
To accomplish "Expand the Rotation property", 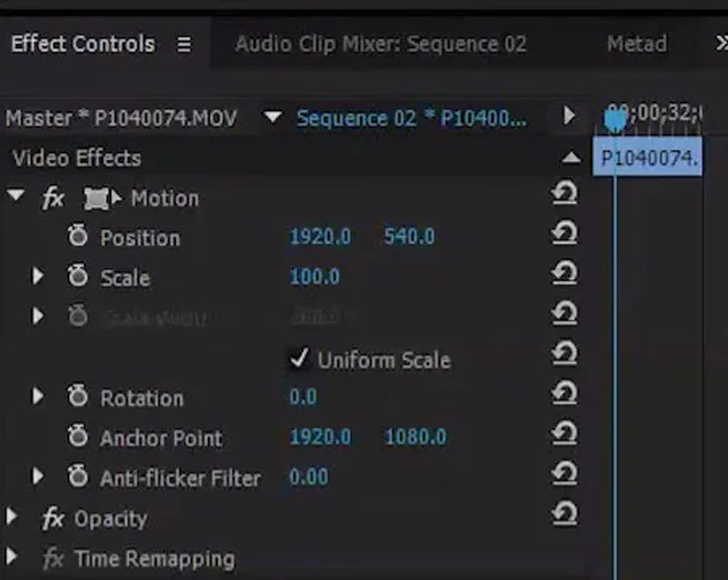I will tap(37, 396).
